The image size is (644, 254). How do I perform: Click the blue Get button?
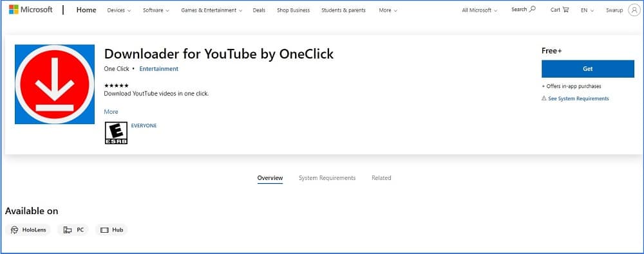[588, 69]
